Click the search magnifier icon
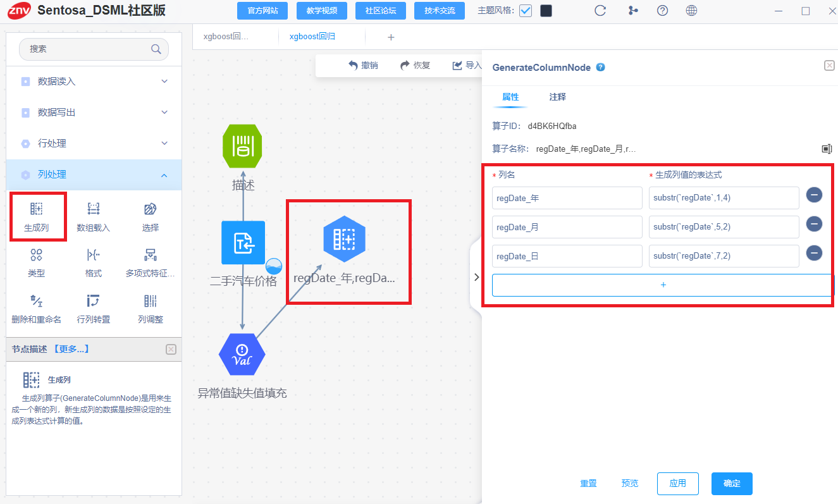 156,49
